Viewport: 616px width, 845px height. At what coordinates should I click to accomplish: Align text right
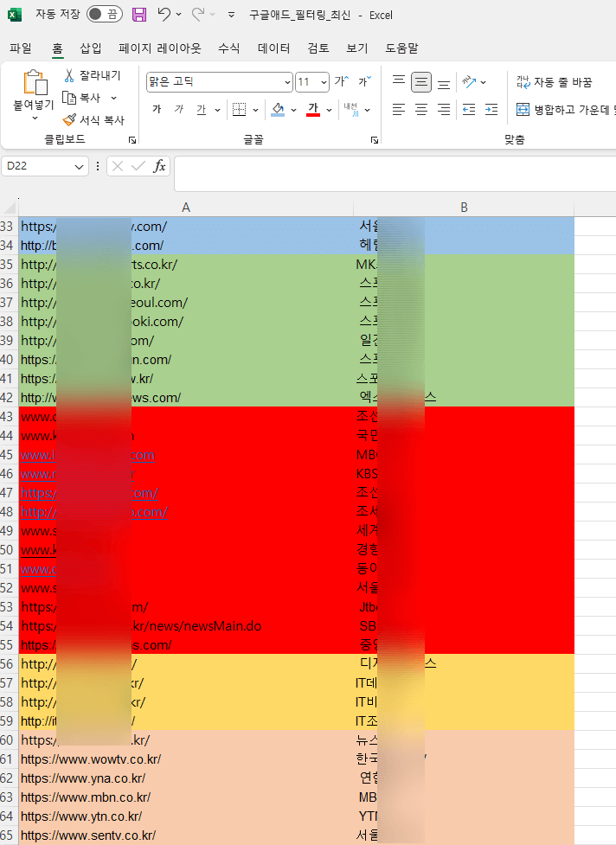(x=444, y=109)
